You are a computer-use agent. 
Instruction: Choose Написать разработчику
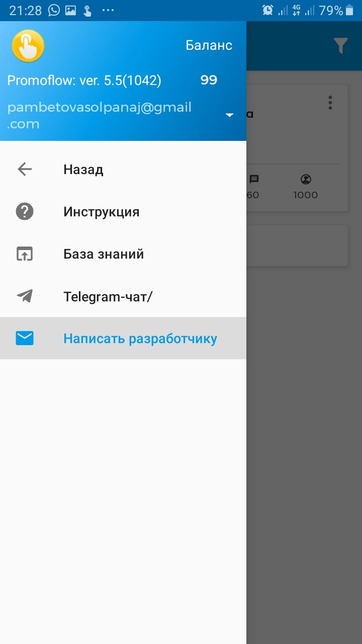123,338
